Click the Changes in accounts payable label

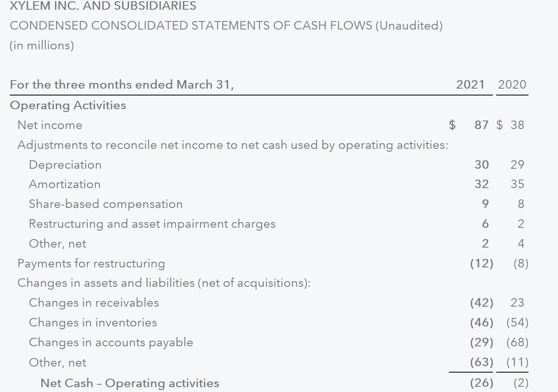pos(111,342)
